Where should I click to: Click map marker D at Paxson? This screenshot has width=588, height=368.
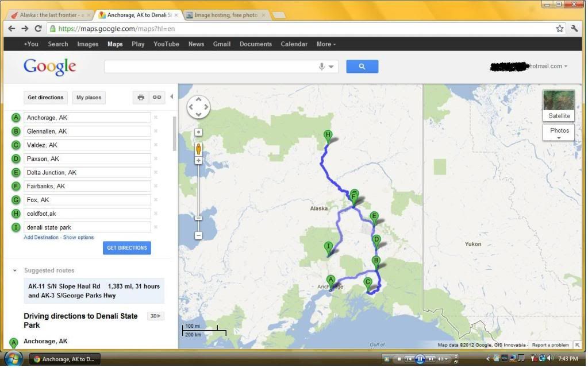376,241
